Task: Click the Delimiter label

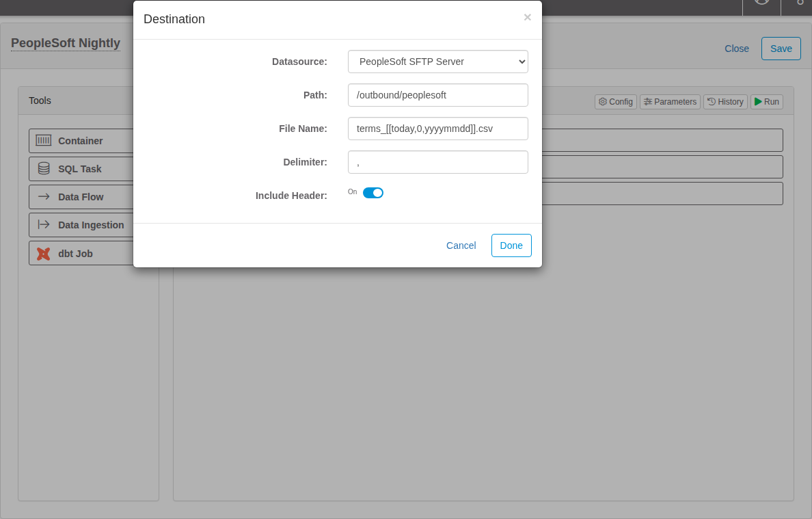Action: tap(305, 162)
